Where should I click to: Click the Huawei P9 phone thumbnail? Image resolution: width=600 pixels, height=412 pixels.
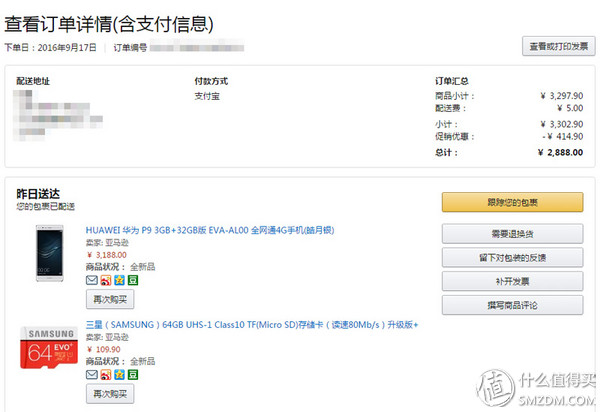[49, 253]
